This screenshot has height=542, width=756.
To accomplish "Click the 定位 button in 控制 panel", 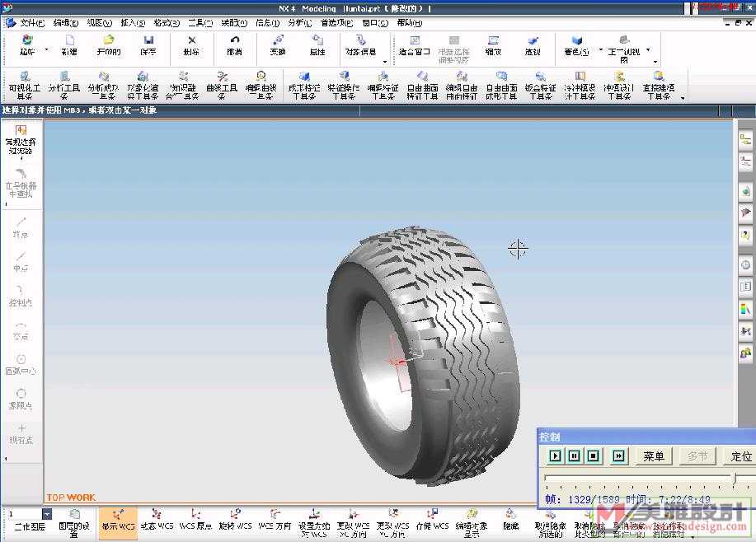I will click(x=740, y=456).
